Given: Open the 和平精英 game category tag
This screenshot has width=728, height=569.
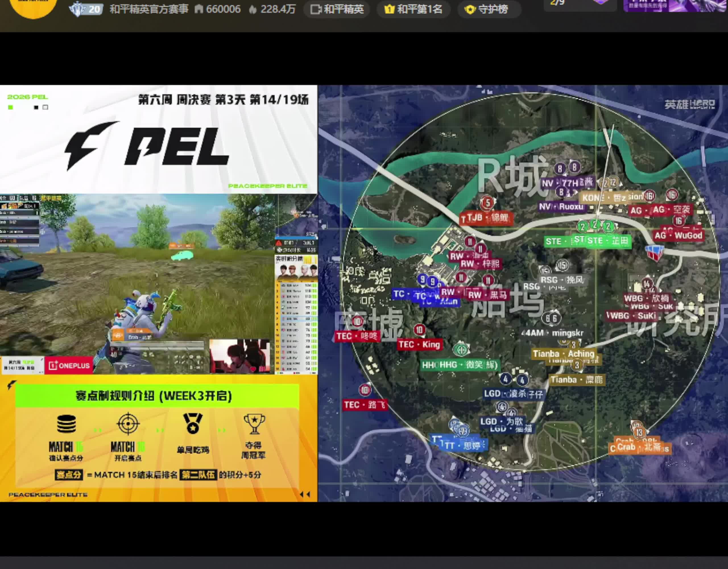Looking at the screenshot, I should 337,9.
